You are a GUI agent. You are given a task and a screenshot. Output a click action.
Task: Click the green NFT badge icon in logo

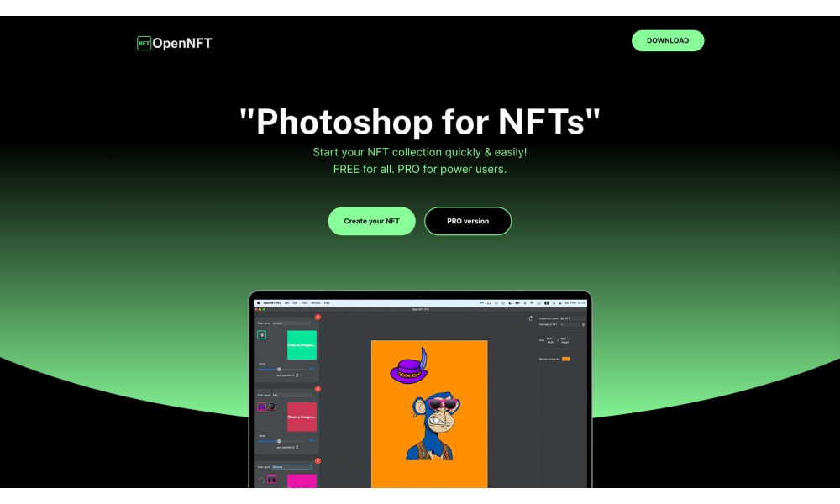[144, 43]
